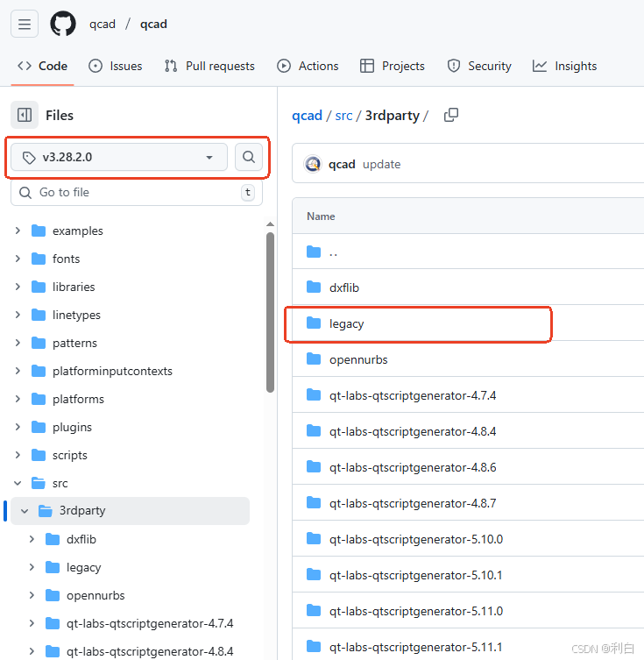
Task: Collapse the src folder chevron
Action: pyautogui.click(x=18, y=483)
